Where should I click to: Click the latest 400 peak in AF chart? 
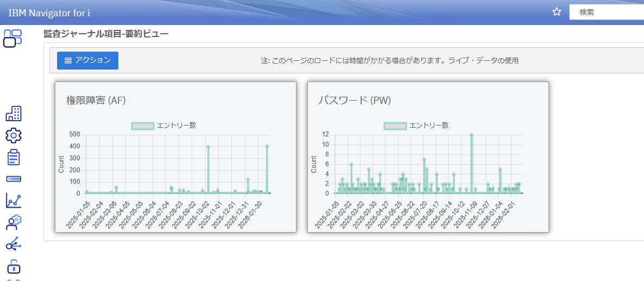point(267,146)
